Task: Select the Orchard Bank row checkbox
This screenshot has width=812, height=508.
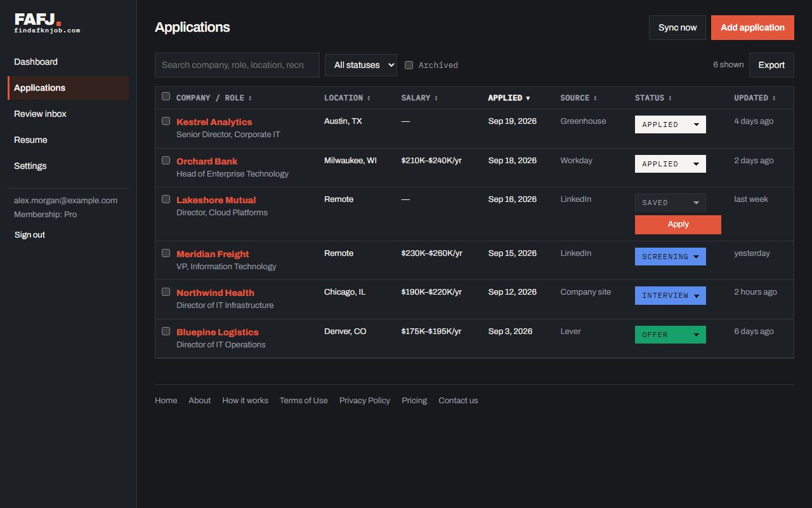Action: pos(166,160)
